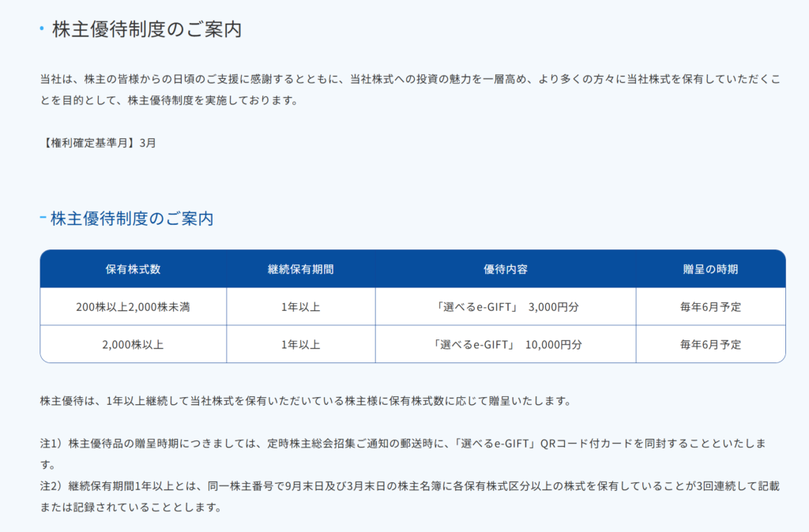Click 1年以上 in the 2,000株以上 row
The width and height of the screenshot is (809, 532).
300,344
